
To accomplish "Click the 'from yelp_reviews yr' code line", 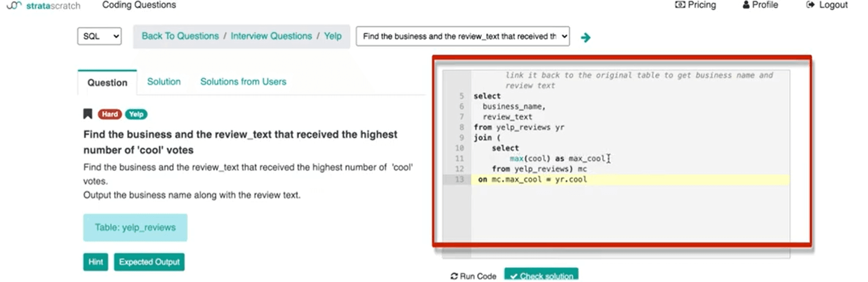I will (x=519, y=127).
